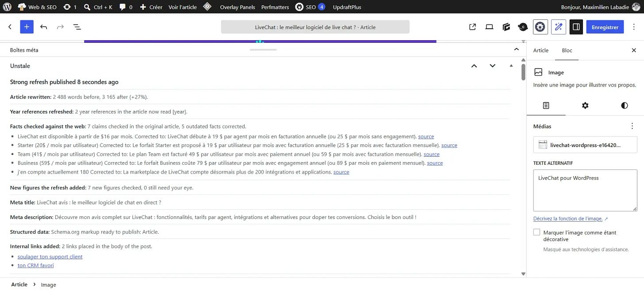Viewport: 644px width, 291px height.
Task: Open the SEO menu with badge 4
Action: (310, 7)
